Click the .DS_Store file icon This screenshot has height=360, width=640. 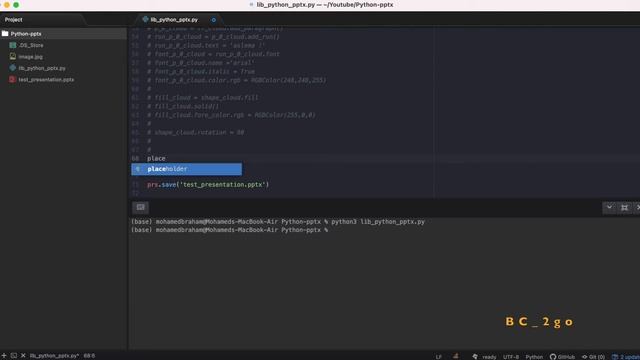(13, 45)
